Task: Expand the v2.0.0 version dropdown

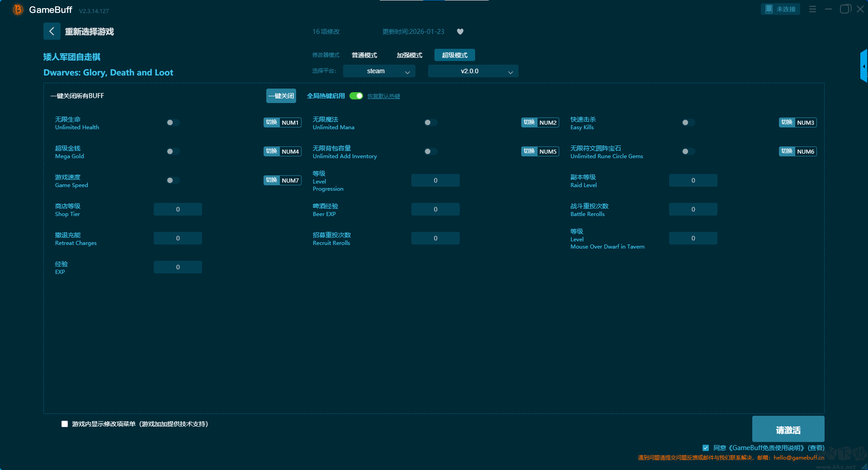Action: [473, 71]
